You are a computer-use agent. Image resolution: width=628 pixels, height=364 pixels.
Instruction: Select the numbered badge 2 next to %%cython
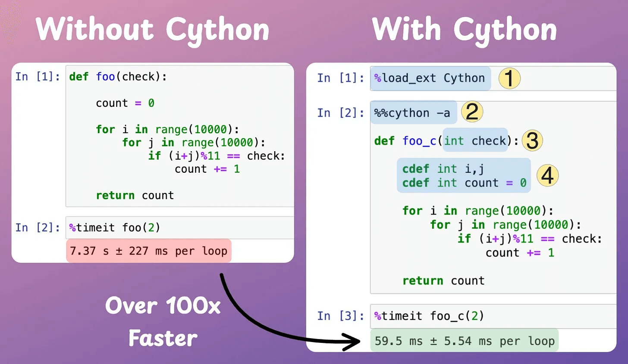point(472,112)
